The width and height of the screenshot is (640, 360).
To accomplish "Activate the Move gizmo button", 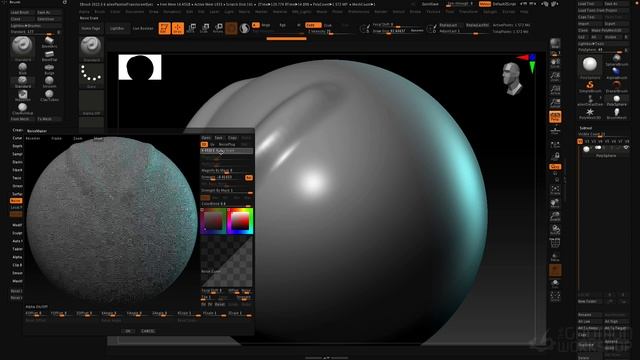I will coord(191,28).
